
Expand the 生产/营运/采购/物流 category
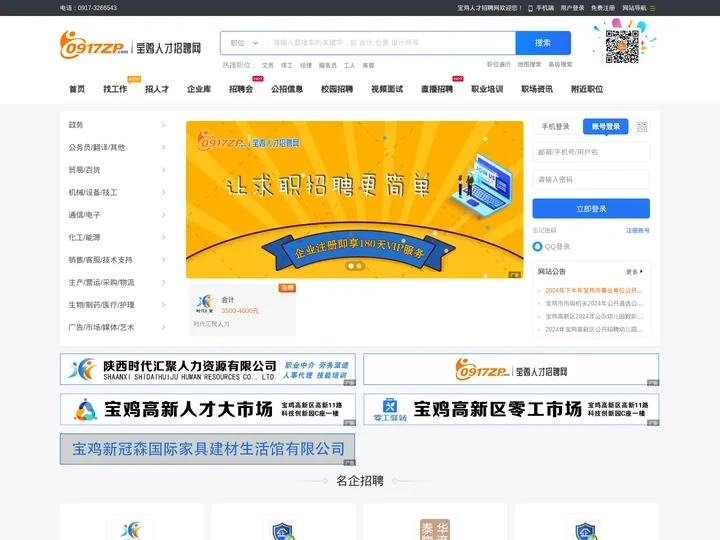click(x=117, y=282)
